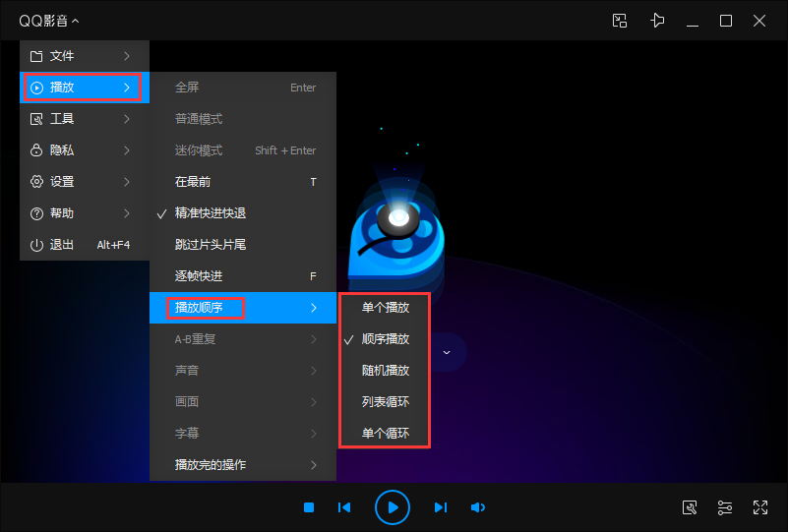Open the 播放顺序 submenu entry
Viewport: 788px width, 532px height.
[x=243, y=308]
